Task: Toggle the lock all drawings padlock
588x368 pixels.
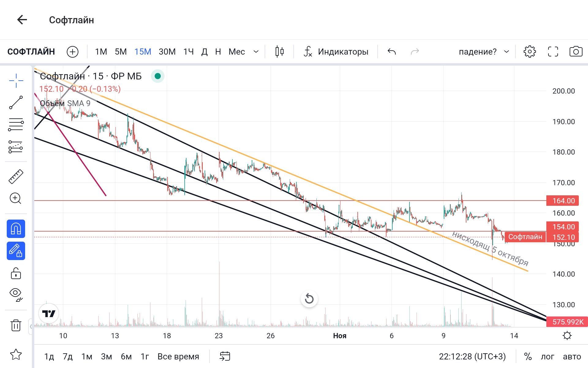Action: pyautogui.click(x=16, y=273)
